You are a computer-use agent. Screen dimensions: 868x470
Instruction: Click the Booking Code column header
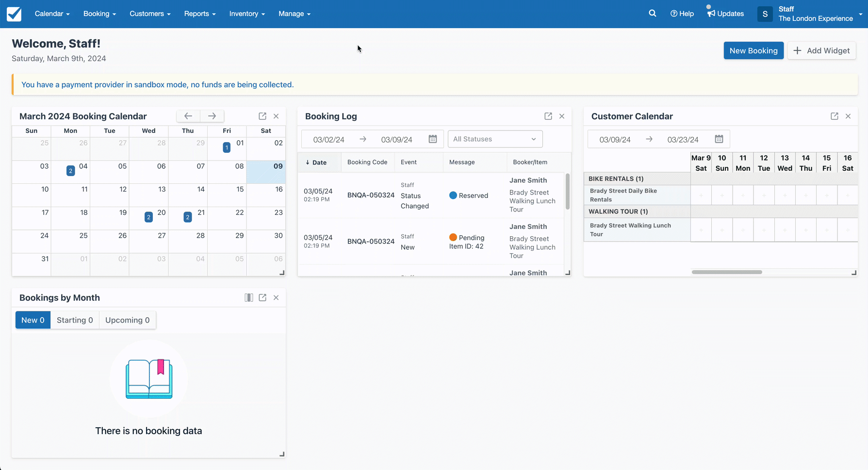367,162
